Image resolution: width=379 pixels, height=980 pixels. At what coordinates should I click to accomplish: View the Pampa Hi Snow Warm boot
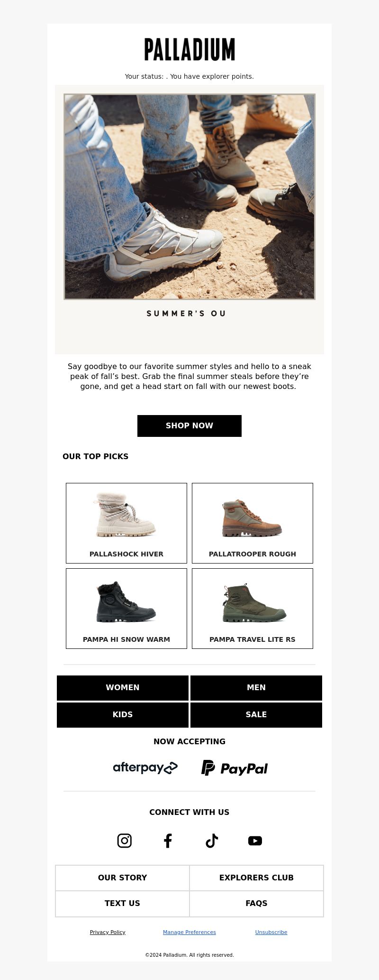click(x=126, y=609)
